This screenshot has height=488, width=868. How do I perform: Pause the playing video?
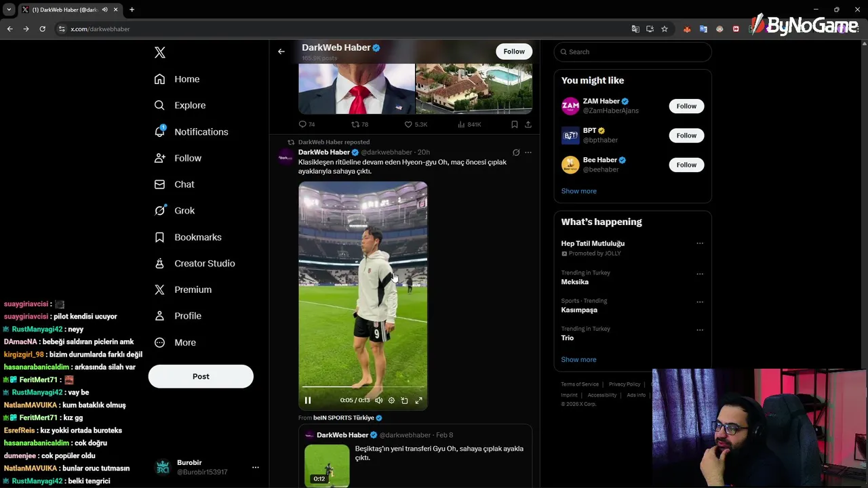[x=308, y=401]
